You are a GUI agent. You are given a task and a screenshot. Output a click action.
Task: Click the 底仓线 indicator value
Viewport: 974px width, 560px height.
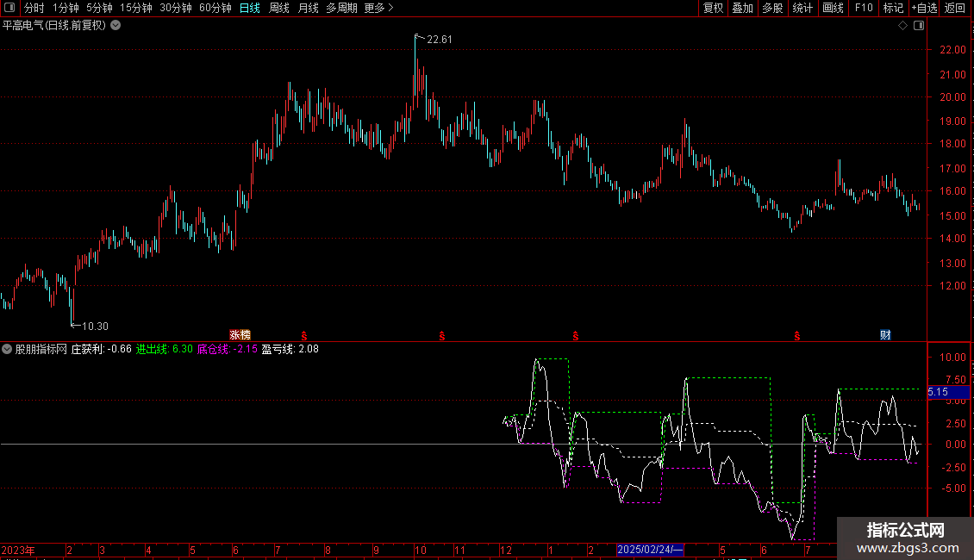[228, 349]
